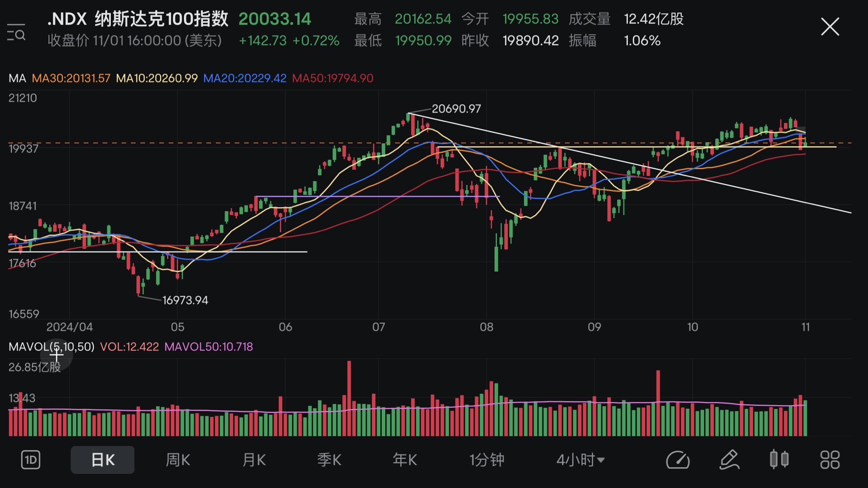Image resolution: width=868 pixels, height=488 pixels.
Task: Tap the peak label 20690.97
Action: click(456, 109)
